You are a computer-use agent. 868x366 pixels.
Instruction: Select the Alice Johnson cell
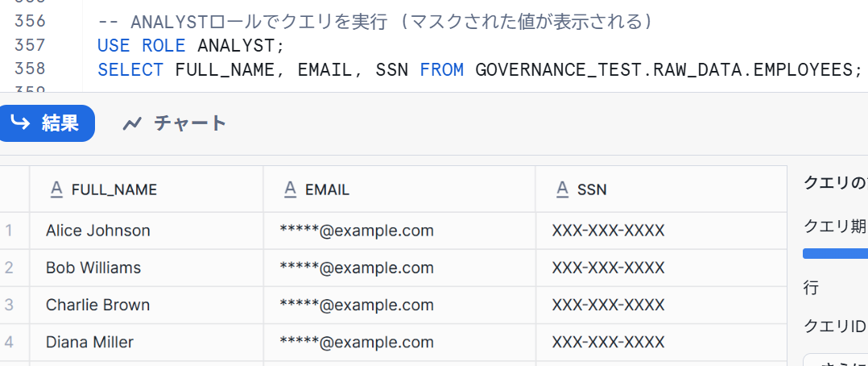(147, 231)
